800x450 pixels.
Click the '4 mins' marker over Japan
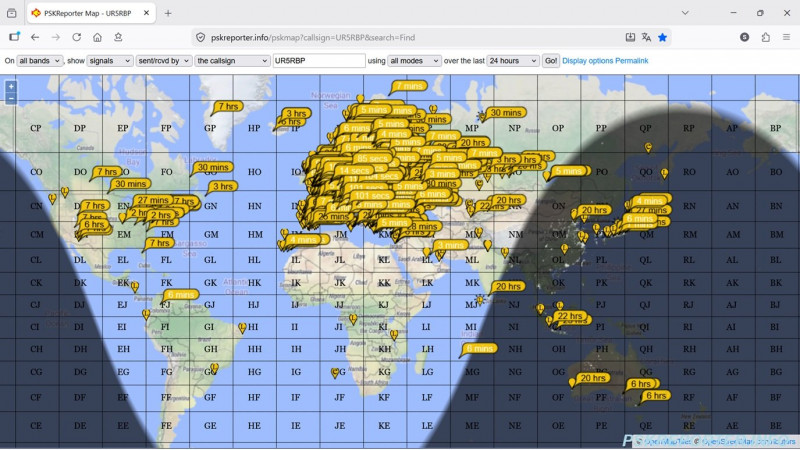click(649, 201)
